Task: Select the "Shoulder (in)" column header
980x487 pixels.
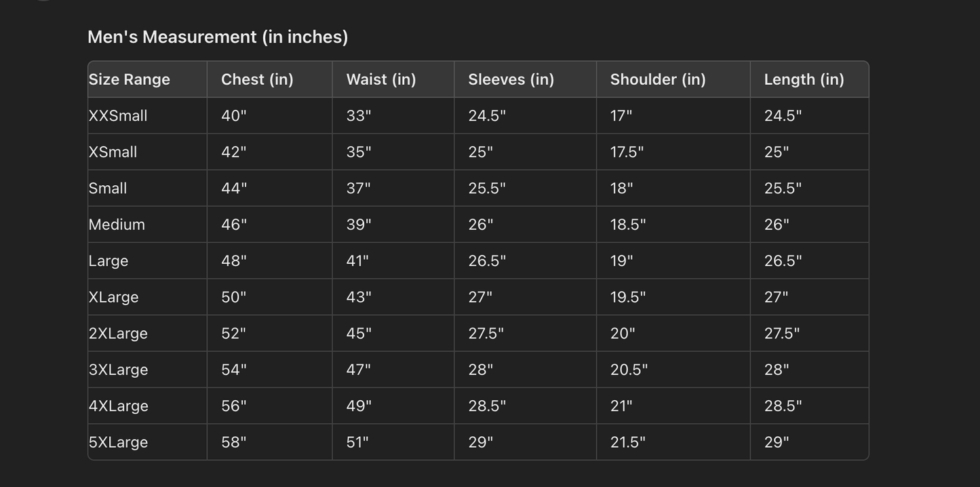Action: [658, 79]
